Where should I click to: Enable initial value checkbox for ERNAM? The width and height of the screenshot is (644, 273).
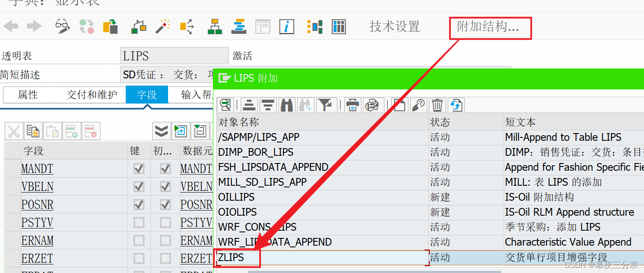click(165, 240)
